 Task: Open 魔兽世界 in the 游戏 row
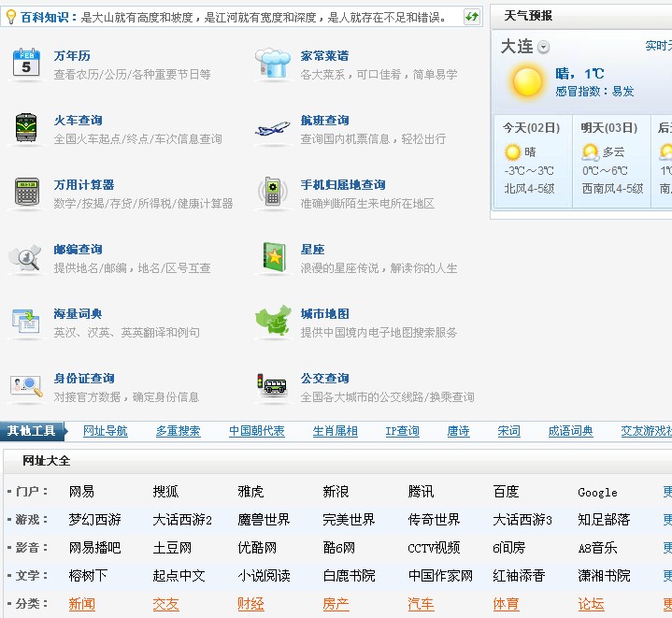(x=264, y=520)
